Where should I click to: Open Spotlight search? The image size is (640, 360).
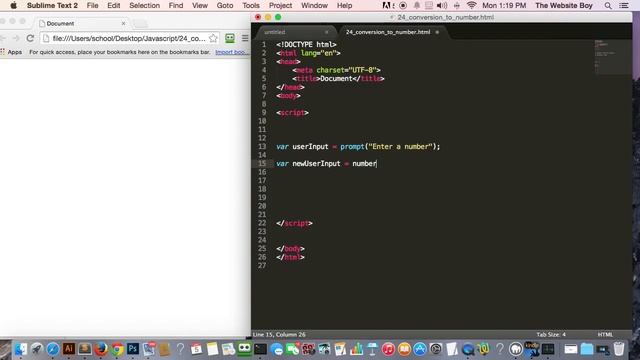point(608,5)
